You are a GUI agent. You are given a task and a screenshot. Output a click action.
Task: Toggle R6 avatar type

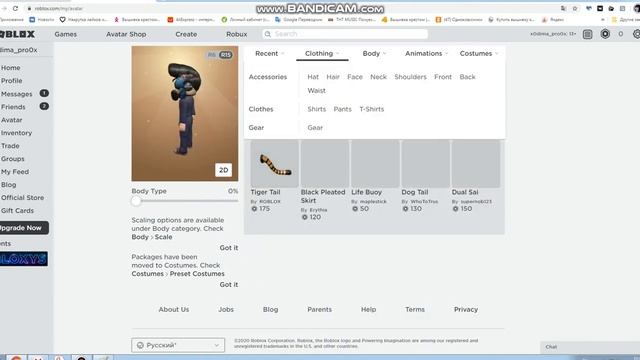[212, 55]
